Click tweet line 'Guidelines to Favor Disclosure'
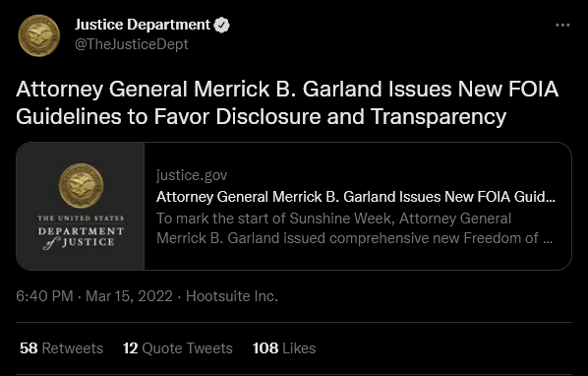The image size is (588, 376). click(x=168, y=117)
